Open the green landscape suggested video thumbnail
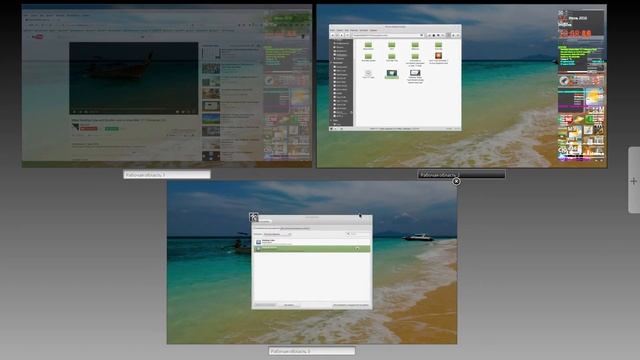This screenshot has width=640, height=360. [x=211, y=119]
